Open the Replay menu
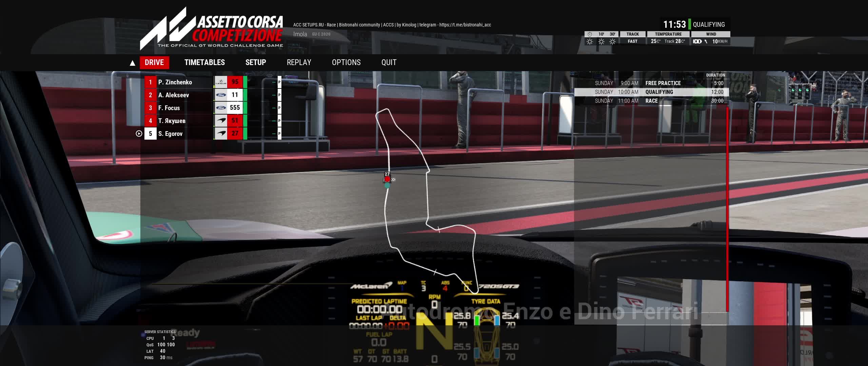The width and height of the screenshot is (868, 366). tap(299, 62)
